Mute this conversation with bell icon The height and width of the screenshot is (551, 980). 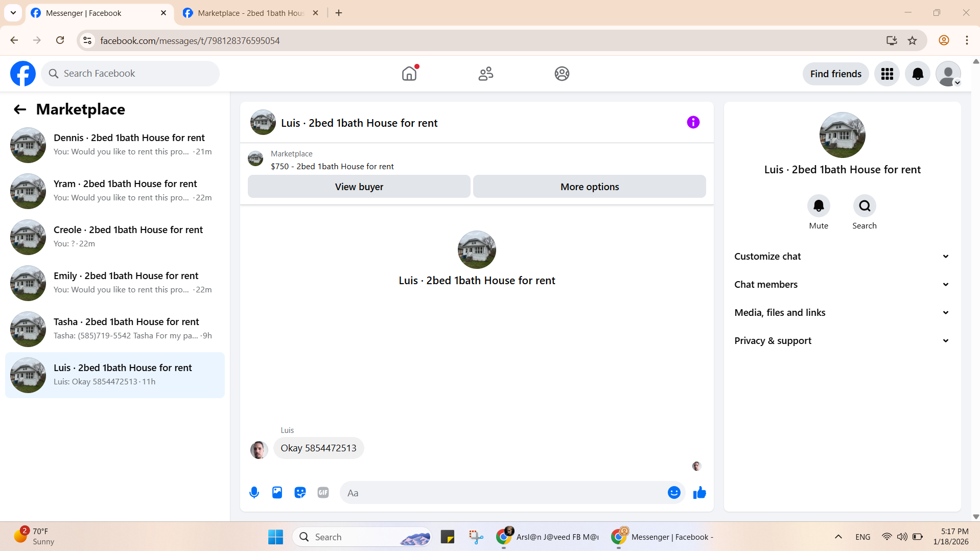coord(819,205)
